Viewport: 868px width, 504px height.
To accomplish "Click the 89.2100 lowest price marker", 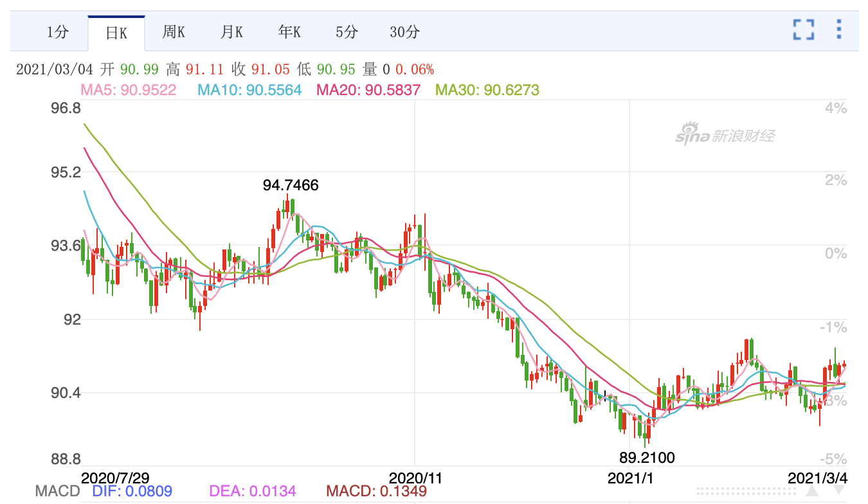I will tap(648, 458).
